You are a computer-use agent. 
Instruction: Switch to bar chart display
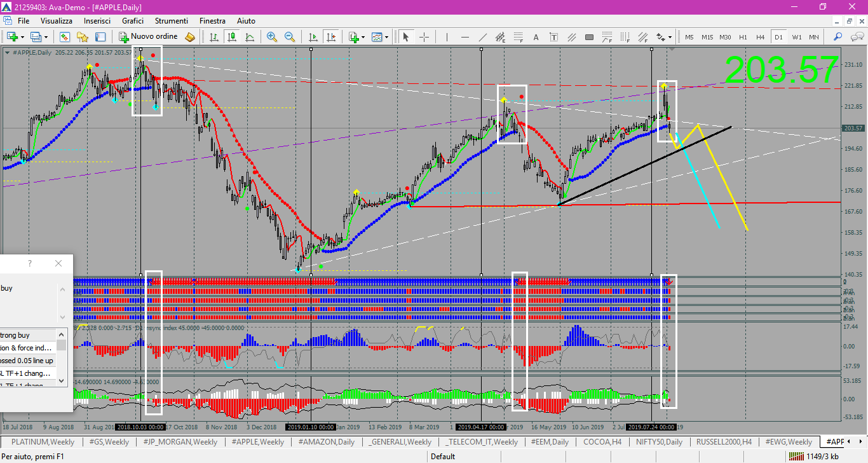pyautogui.click(x=214, y=36)
